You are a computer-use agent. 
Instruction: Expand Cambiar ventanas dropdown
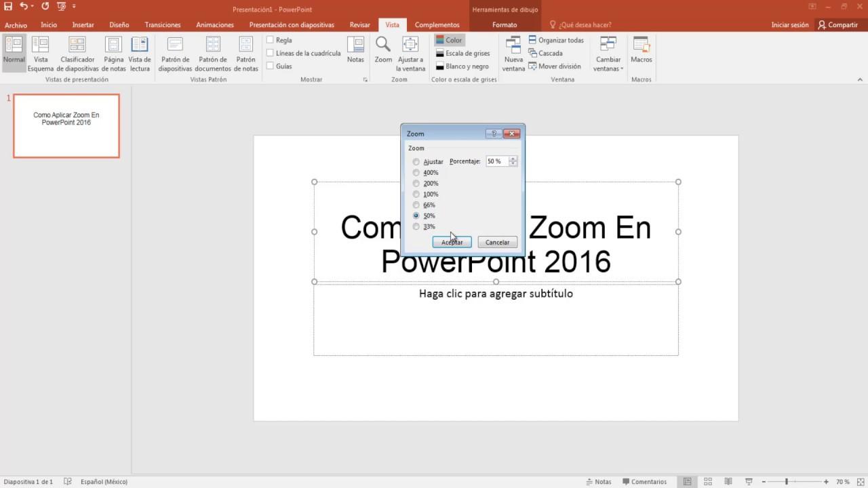pos(608,54)
